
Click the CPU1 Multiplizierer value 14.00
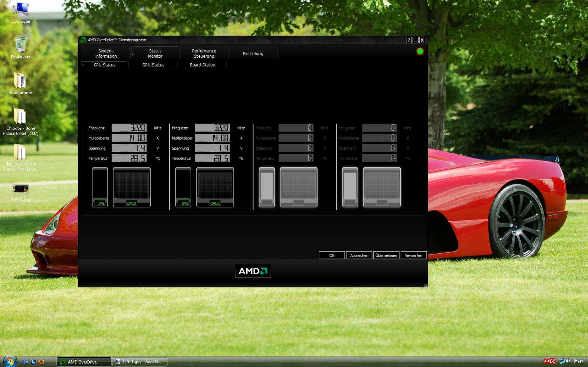(x=213, y=138)
